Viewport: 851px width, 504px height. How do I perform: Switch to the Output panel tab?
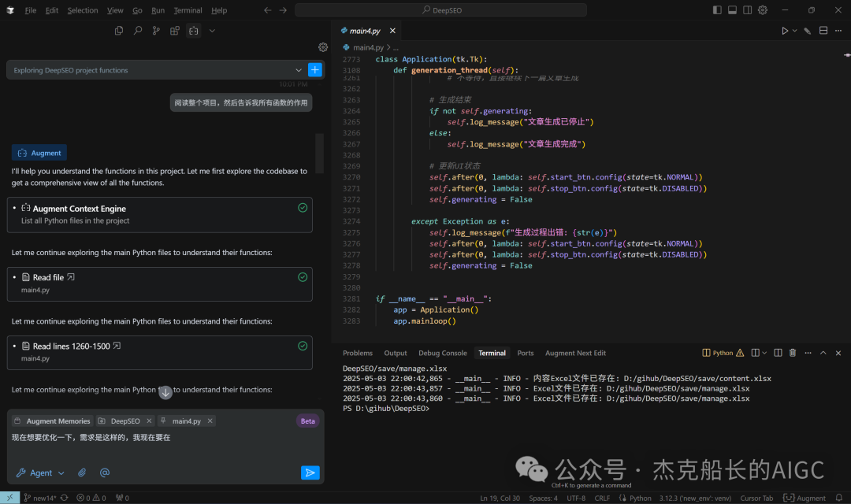pyautogui.click(x=395, y=353)
